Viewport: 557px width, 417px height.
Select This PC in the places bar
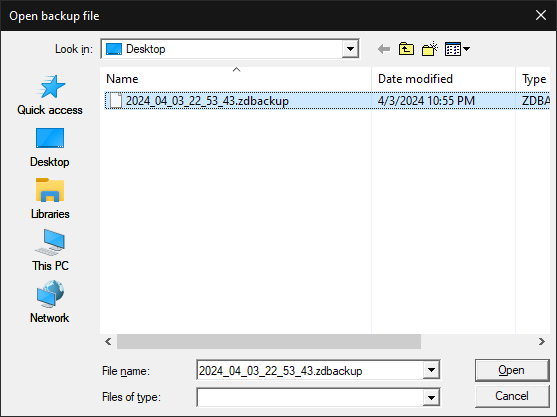[50, 250]
